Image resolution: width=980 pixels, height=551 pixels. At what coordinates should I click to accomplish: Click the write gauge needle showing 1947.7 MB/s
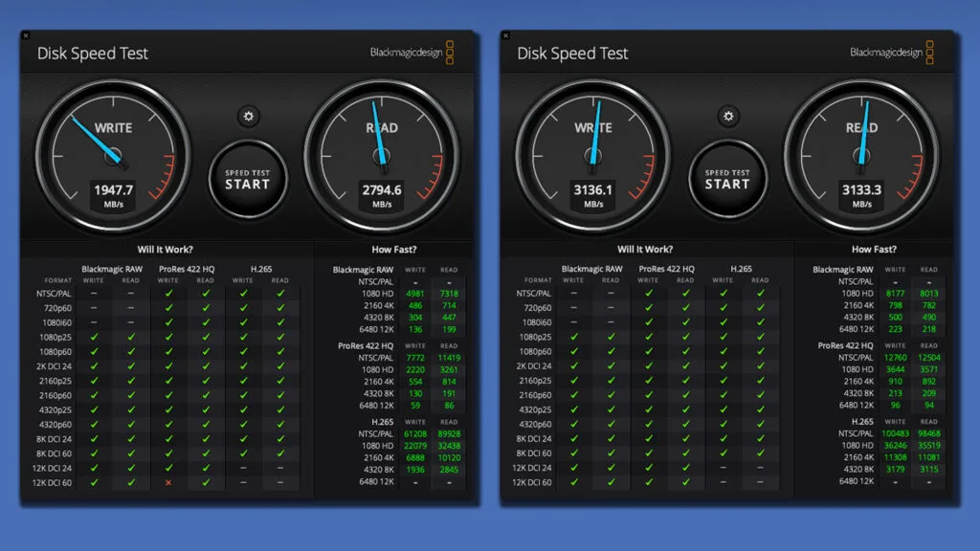(x=94, y=135)
